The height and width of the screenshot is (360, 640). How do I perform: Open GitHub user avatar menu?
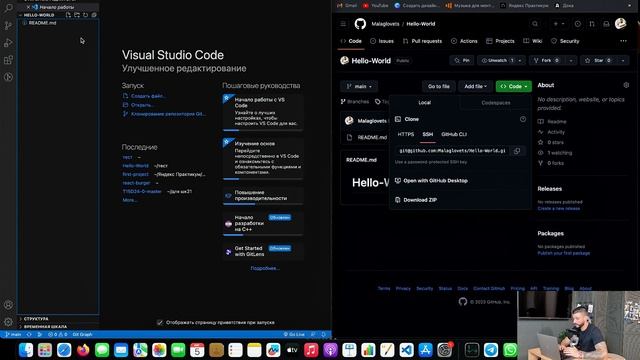click(620, 24)
